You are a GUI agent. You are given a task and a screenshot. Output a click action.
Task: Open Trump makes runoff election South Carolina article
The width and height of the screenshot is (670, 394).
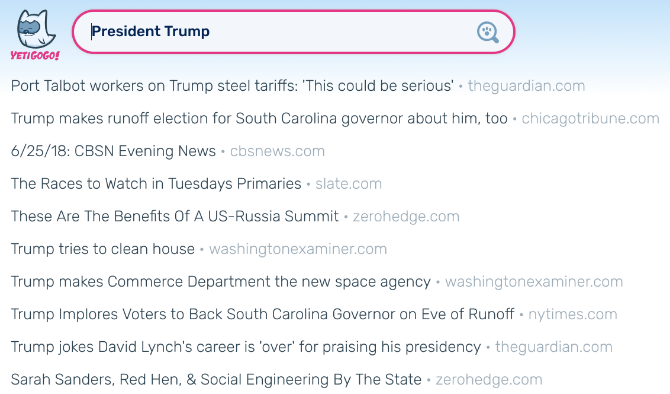(x=259, y=118)
